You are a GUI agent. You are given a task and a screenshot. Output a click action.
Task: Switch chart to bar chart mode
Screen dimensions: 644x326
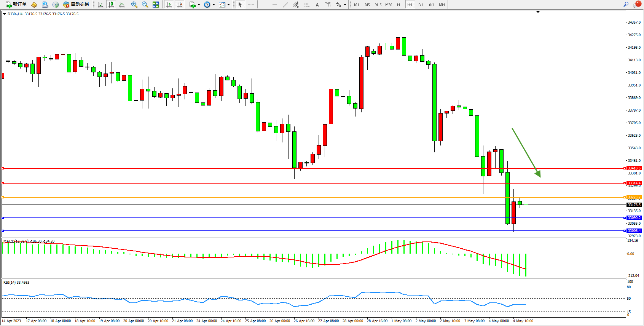100,5
